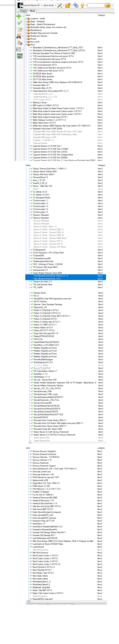This screenshot has width=119, height=644.
Task: Click folder icon of Magic - Gameplay category
Action: (29, 21)
